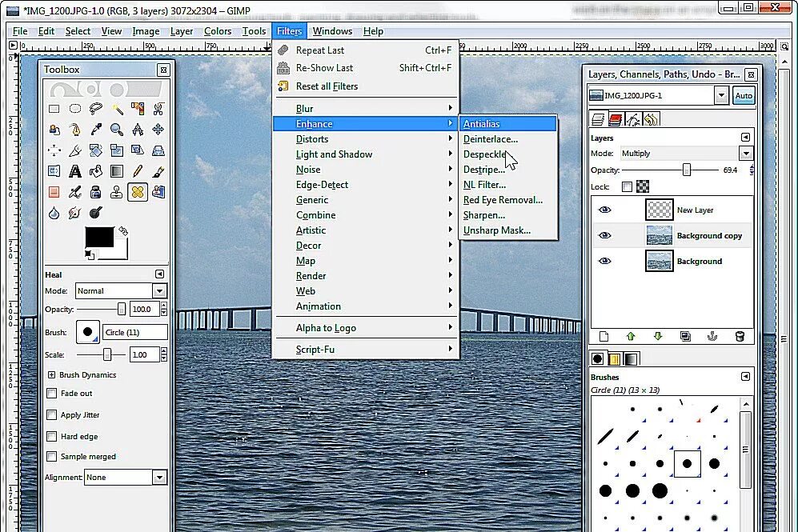Viewport: 798px width, 532px height.
Task: Open the Alignment None dropdown
Action: 126,477
